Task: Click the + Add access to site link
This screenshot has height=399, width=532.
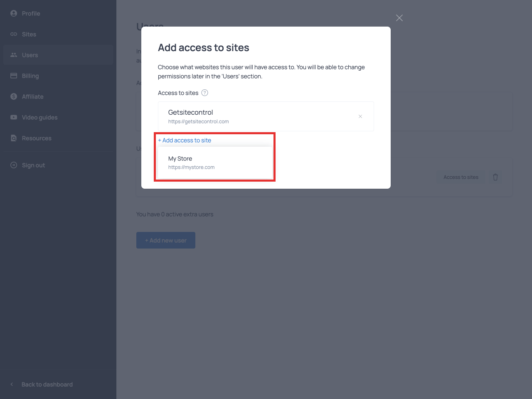Action: (185, 140)
